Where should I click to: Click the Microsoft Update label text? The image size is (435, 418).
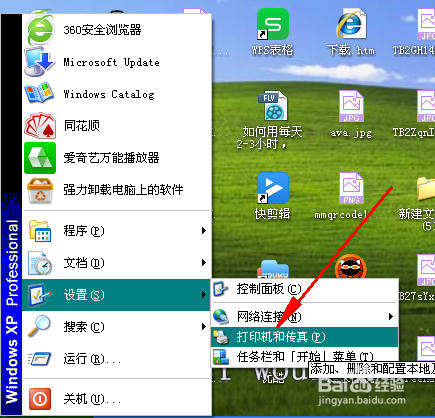click(x=111, y=62)
